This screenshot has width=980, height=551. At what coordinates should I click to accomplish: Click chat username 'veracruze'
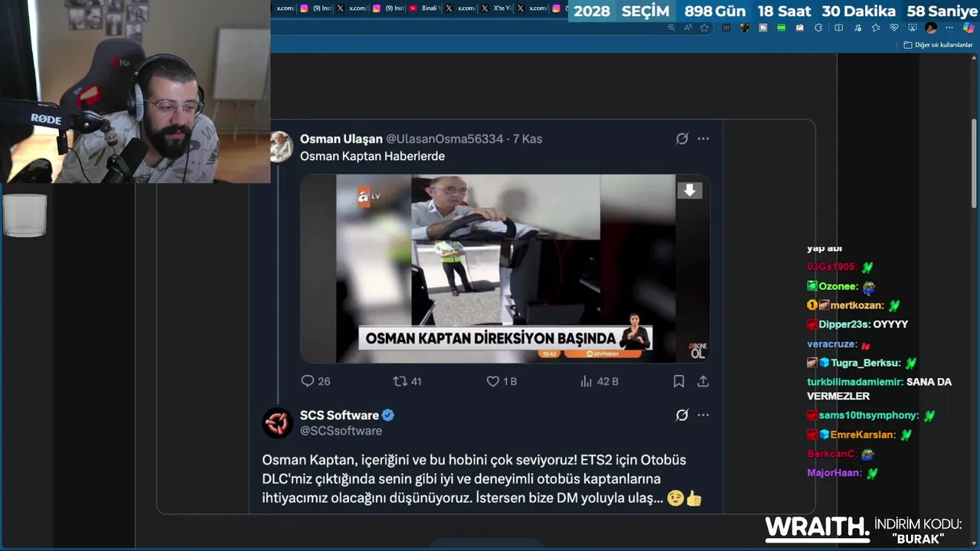coord(831,344)
